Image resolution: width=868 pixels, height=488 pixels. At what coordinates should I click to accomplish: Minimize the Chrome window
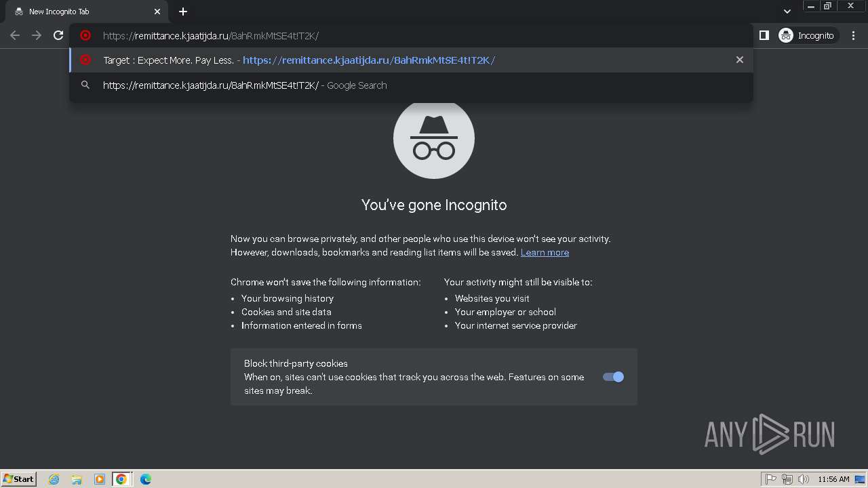click(811, 6)
